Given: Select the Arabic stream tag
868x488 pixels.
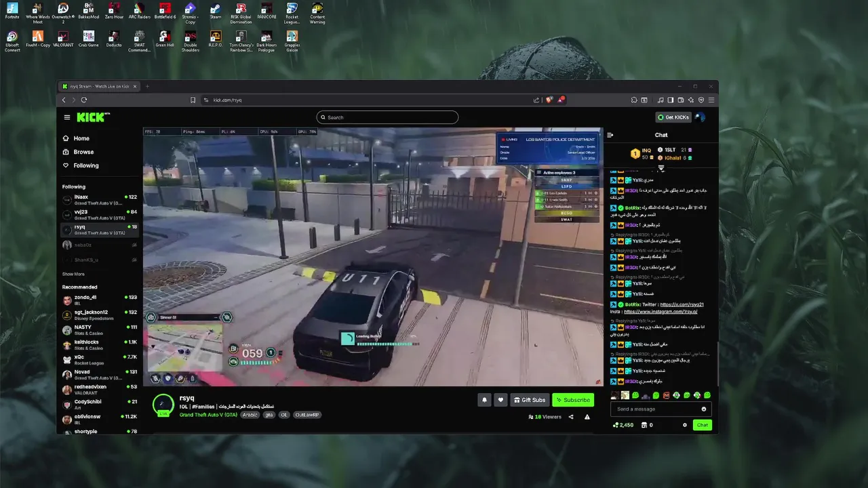Looking at the screenshot, I should [x=250, y=415].
